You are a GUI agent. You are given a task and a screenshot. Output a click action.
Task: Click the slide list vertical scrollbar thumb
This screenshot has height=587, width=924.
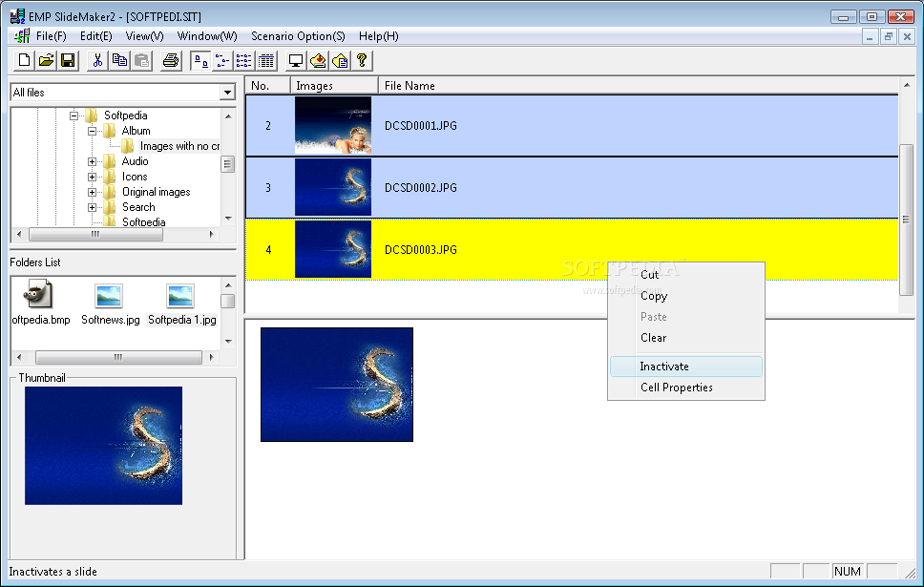(x=906, y=220)
